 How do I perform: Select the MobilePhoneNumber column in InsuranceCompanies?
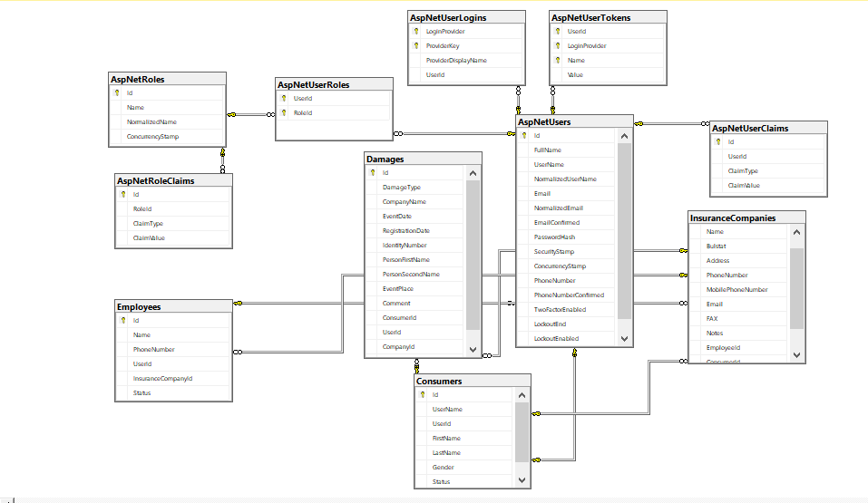point(739,289)
